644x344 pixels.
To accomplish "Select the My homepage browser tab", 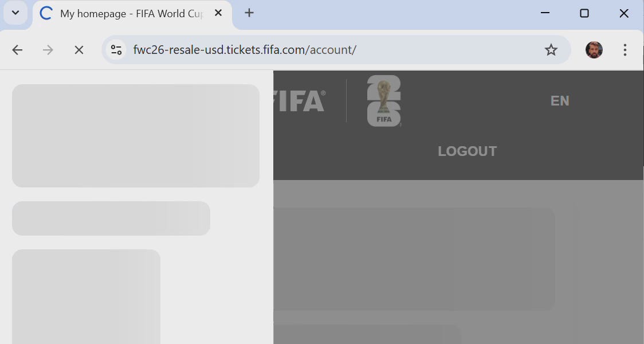I will click(x=131, y=14).
